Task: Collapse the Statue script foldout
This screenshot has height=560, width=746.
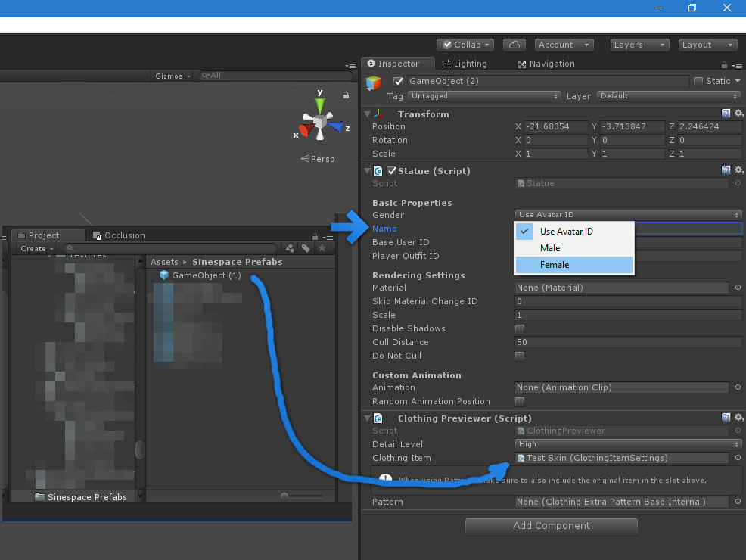Action: pos(367,171)
